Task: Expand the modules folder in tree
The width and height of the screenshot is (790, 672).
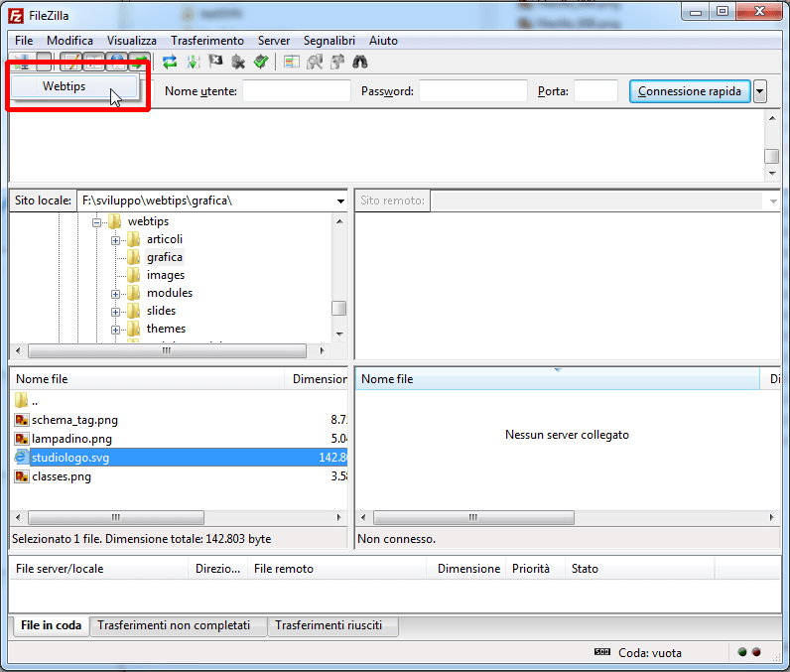Action: coord(116,294)
